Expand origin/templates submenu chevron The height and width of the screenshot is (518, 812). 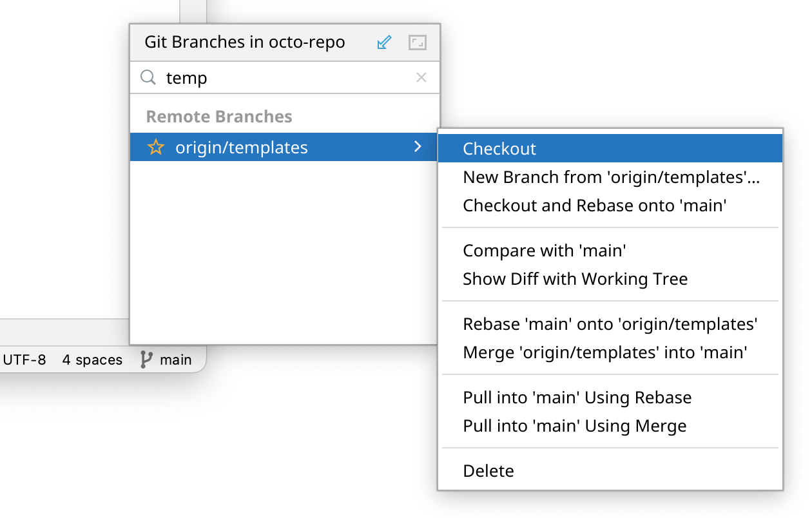[x=418, y=147]
